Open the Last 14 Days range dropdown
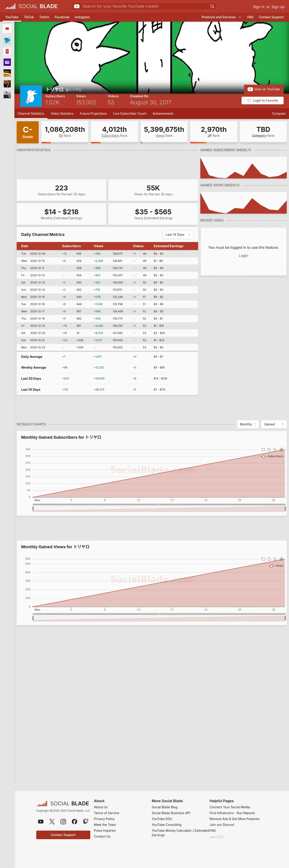Screen dimensions: 289x868 click(178, 235)
